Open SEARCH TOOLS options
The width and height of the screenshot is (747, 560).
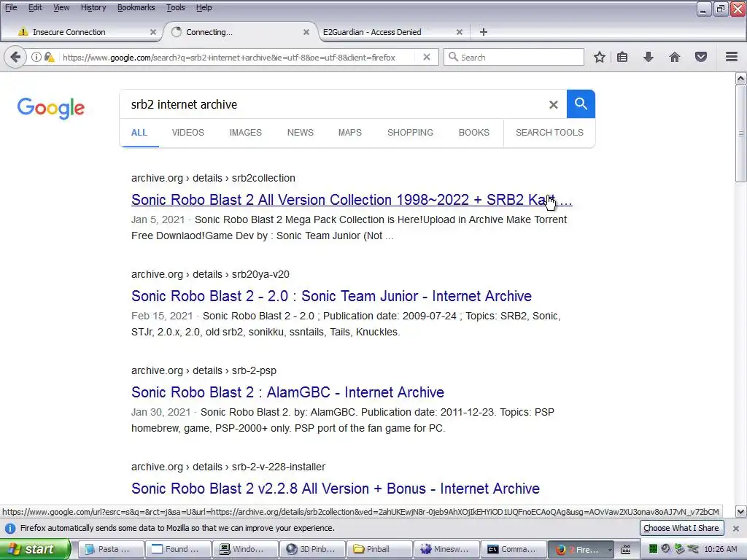[x=549, y=133]
